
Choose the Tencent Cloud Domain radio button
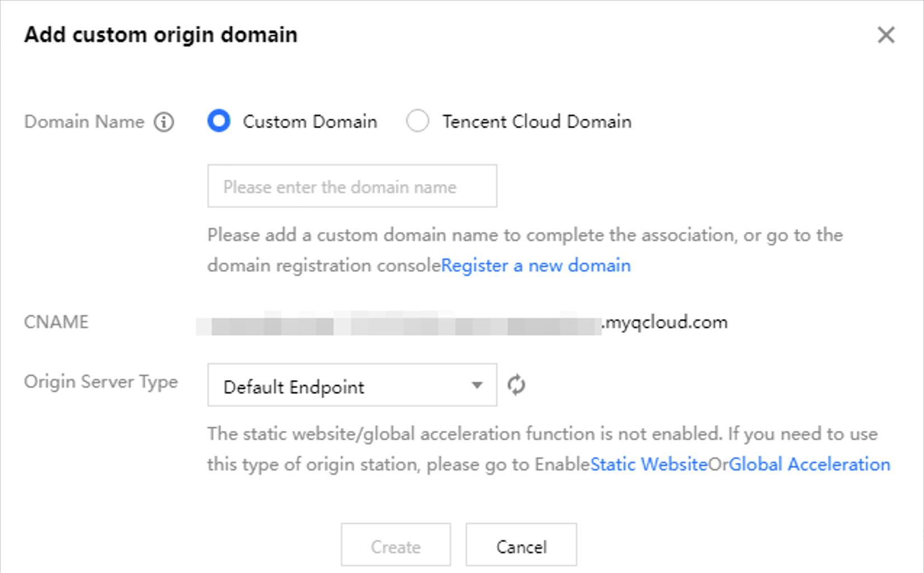pos(418,121)
